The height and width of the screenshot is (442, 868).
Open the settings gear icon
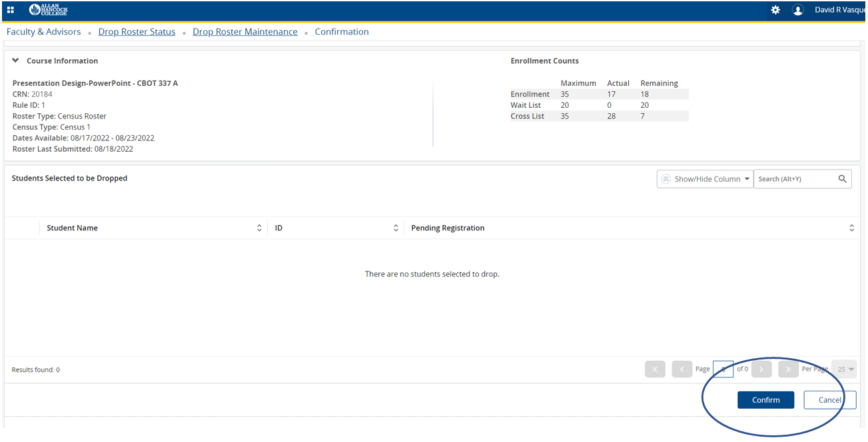[775, 10]
